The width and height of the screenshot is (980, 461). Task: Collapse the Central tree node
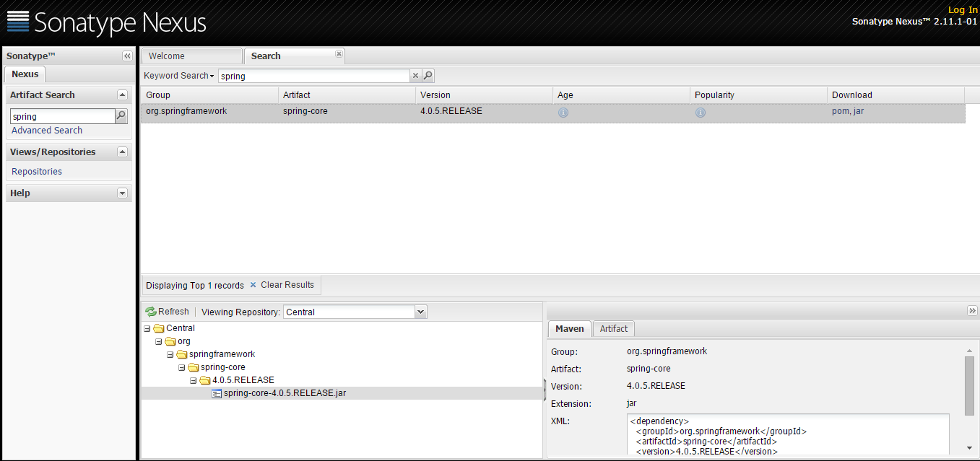click(x=147, y=328)
